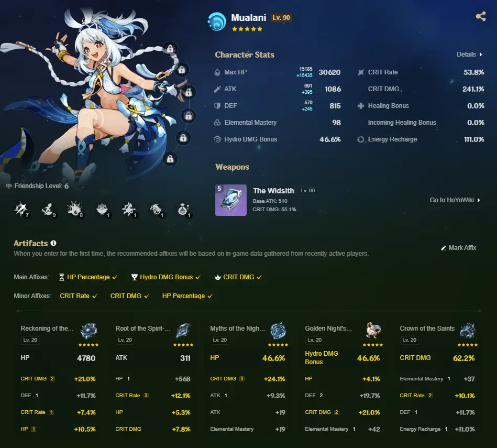This screenshot has width=497, height=448.
Task: Click the Mualani character portrait
Action: [x=95, y=95]
